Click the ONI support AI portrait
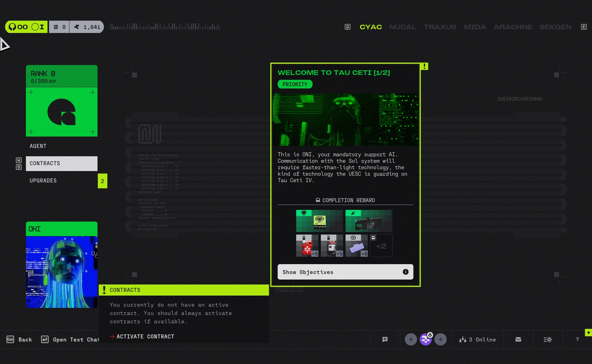The width and height of the screenshot is (592, 364). point(62,272)
